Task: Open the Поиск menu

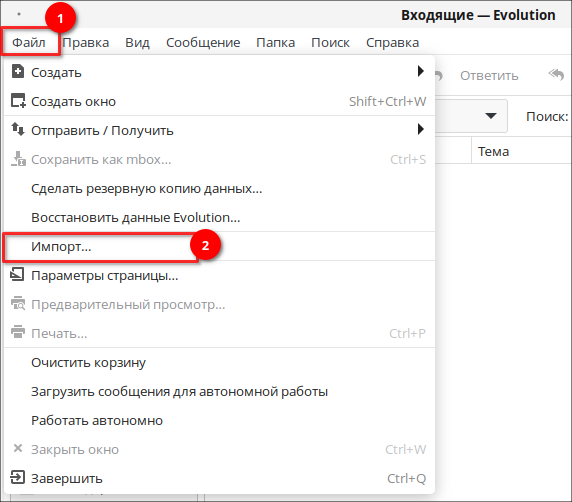Action: point(330,43)
